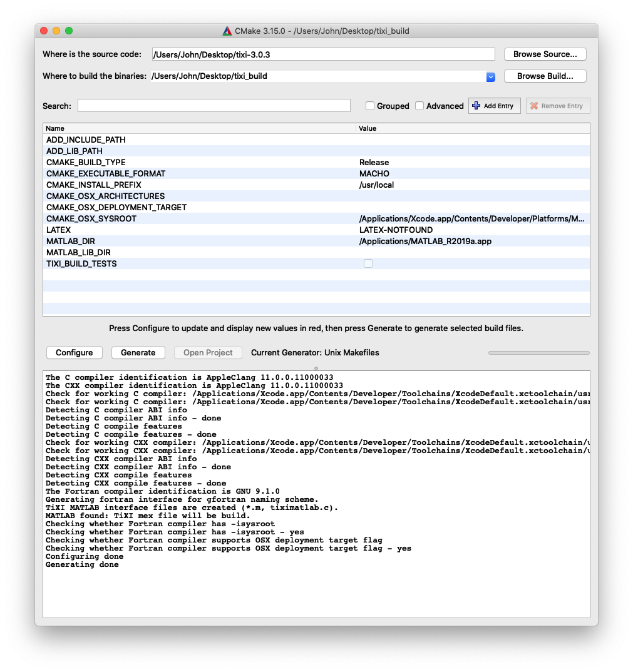Click the Configure button
This screenshot has height=672, width=633.
[74, 353]
